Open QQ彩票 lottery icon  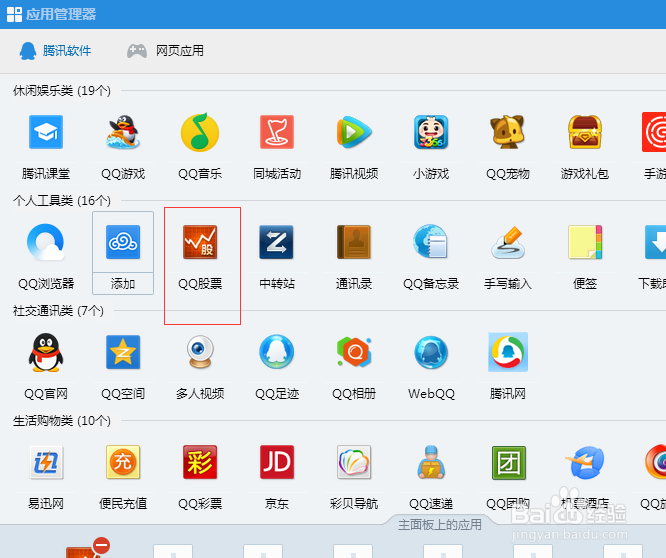click(200, 462)
